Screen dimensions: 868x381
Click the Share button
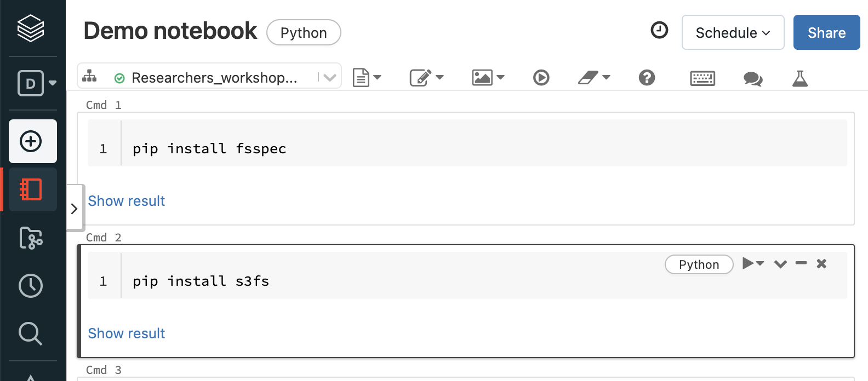pyautogui.click(x=826, y=33)
